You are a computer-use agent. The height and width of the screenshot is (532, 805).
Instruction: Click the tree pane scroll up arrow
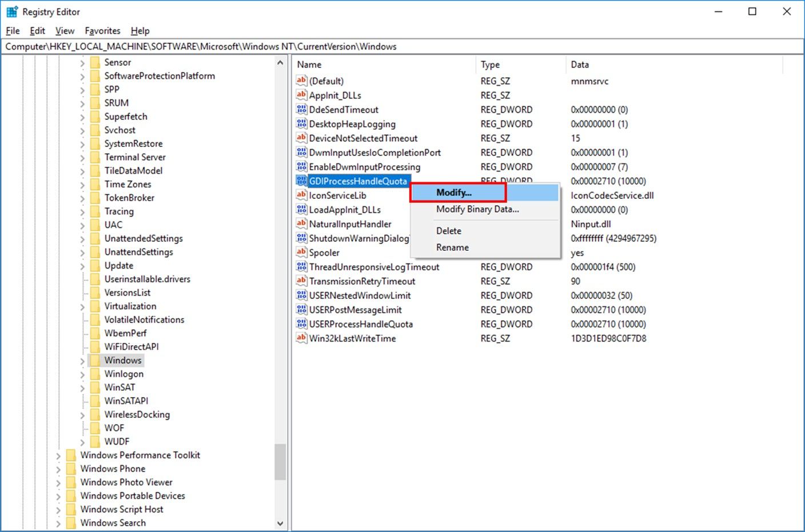(x=280, y=62)
